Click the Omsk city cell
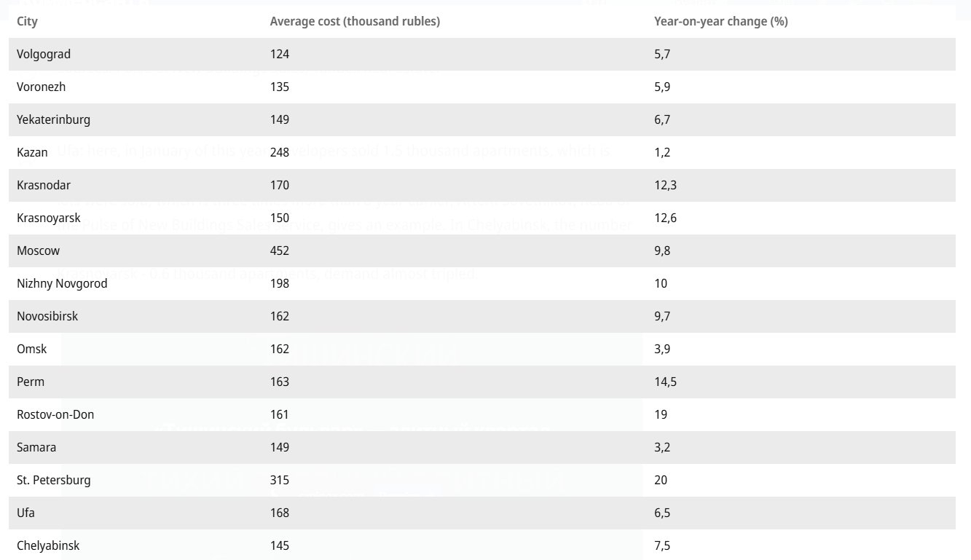 (x=31, y=349)
